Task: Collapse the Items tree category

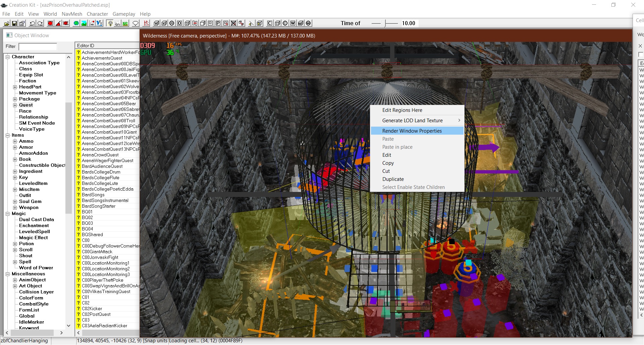Action: pos(7,135)
